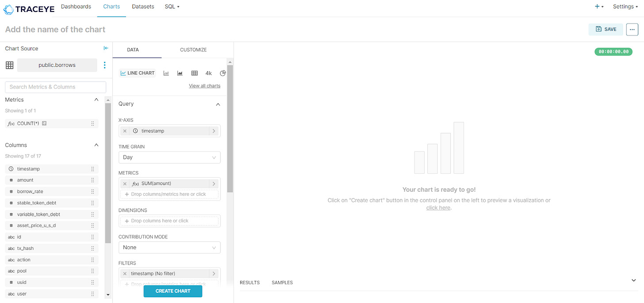Image resolution: width=644 pixels, height=303 pixels.
Task: Collapse the Columns section
Action: (96, 145)
